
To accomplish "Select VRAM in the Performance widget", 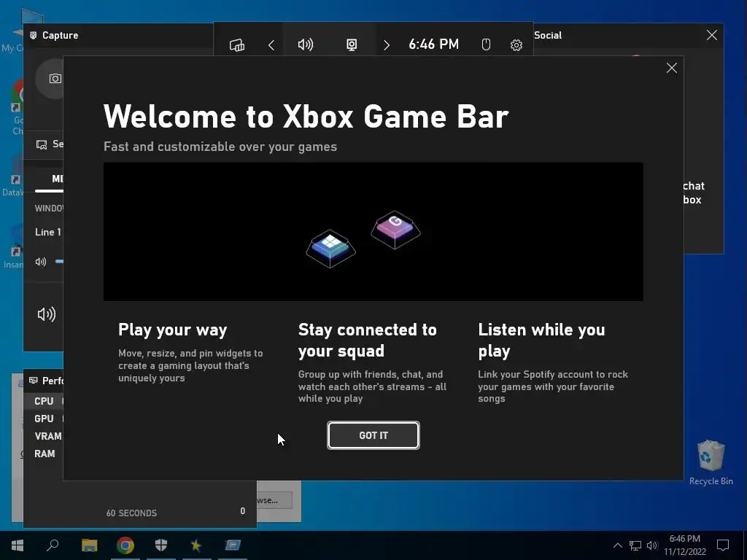I will [x=47, y=436].
